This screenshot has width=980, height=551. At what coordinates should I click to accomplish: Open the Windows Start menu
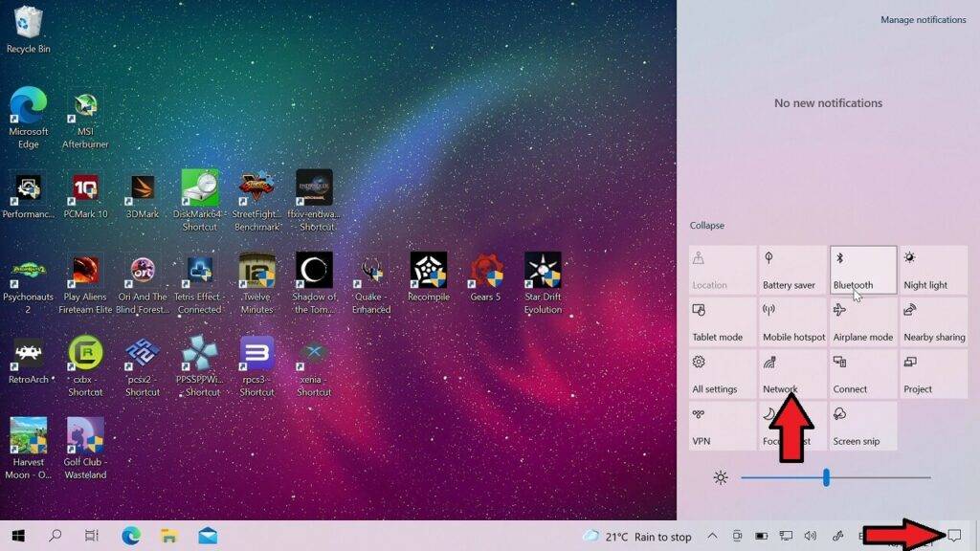(18, 536)
